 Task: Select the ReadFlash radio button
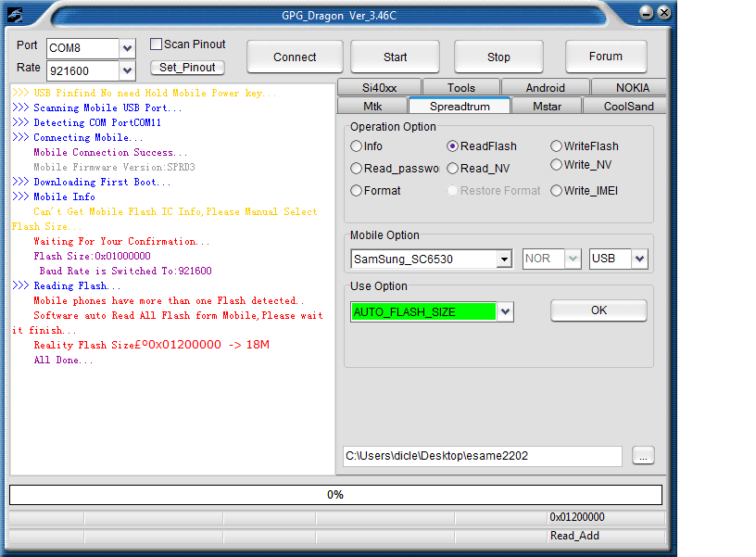[452, 146]
